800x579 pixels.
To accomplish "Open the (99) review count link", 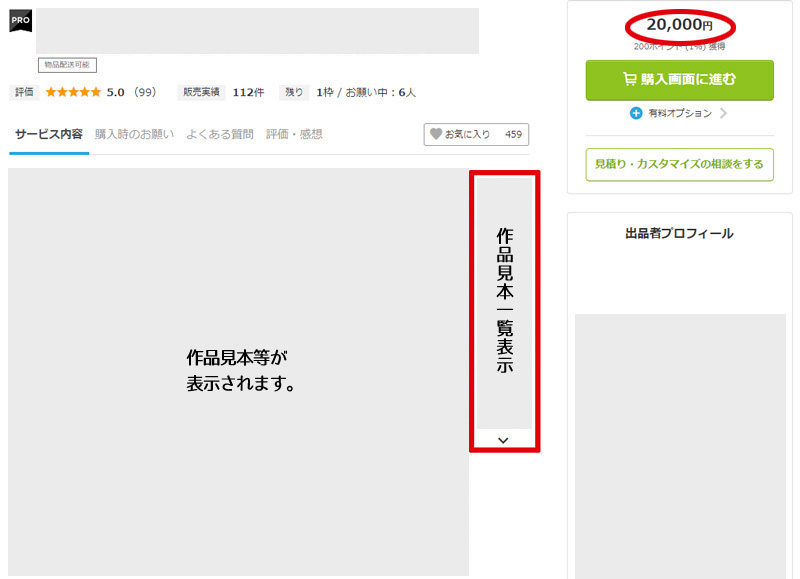I will tap(145, 92).
